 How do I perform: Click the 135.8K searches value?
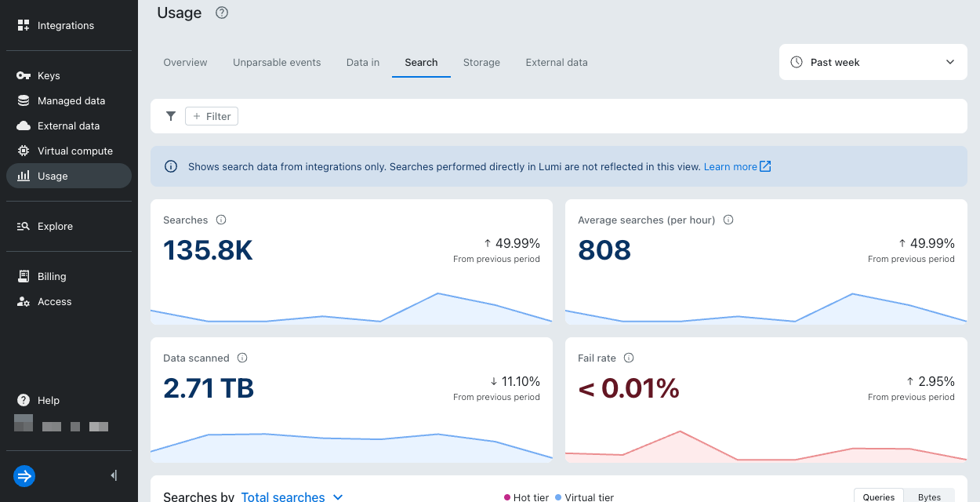click(208, 250)
